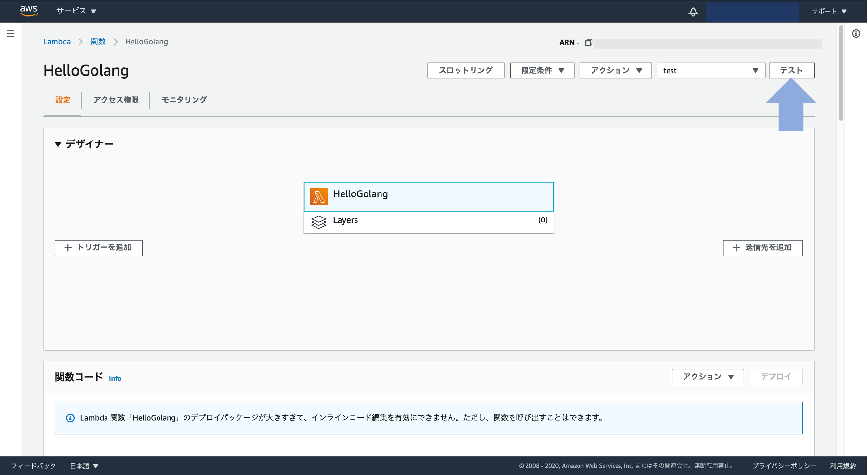Click the HelloGolang page title
868x475 pixels.
click(86, 71)
